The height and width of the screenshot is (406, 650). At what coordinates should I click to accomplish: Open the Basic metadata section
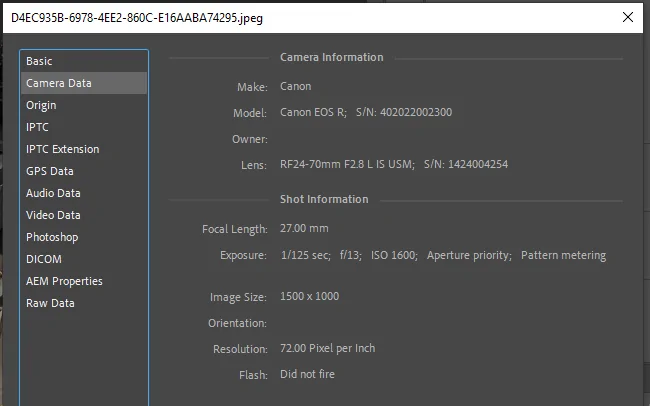coord(39,61)
